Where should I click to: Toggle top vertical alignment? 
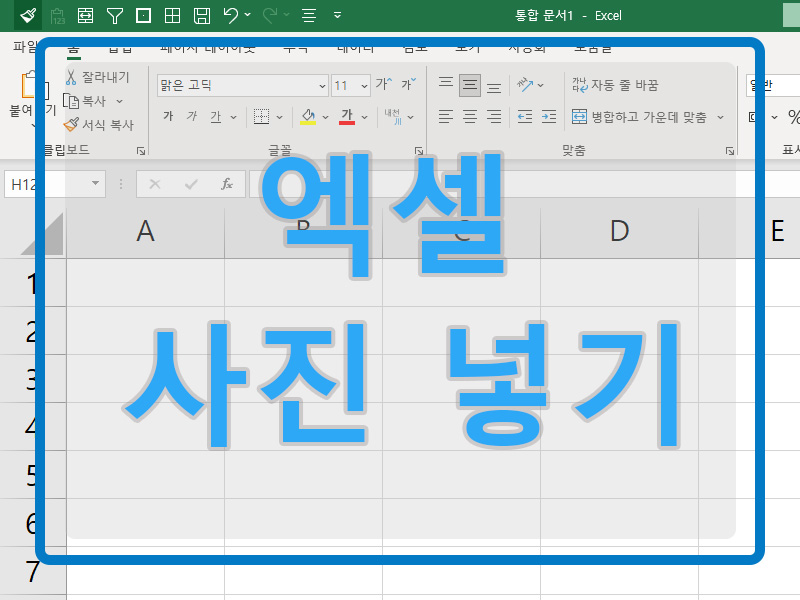tap(446, 85)
